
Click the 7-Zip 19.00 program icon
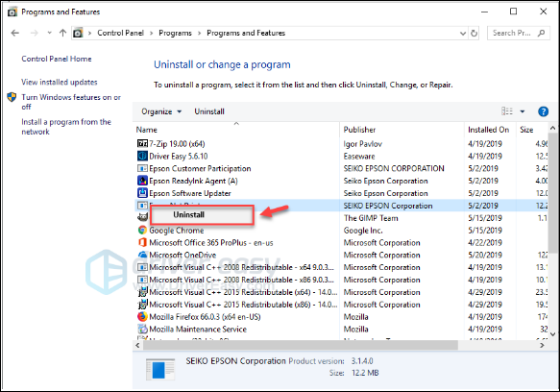tap(142, 144)
